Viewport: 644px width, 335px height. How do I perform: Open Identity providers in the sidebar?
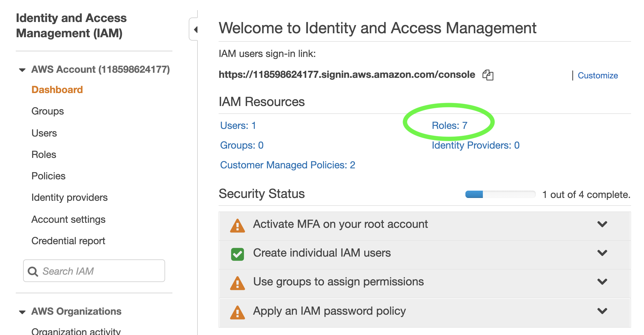70,198
